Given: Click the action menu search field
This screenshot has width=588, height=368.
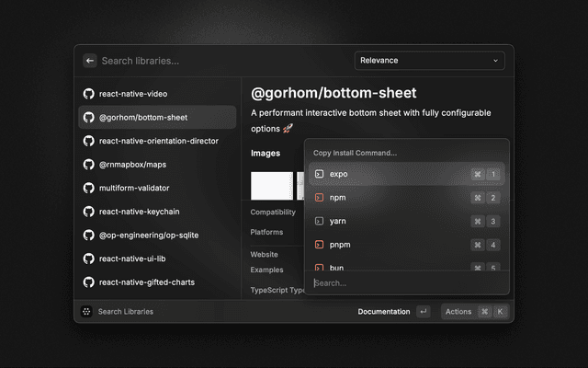Looking at the screenshot, I should click(404, 283).
